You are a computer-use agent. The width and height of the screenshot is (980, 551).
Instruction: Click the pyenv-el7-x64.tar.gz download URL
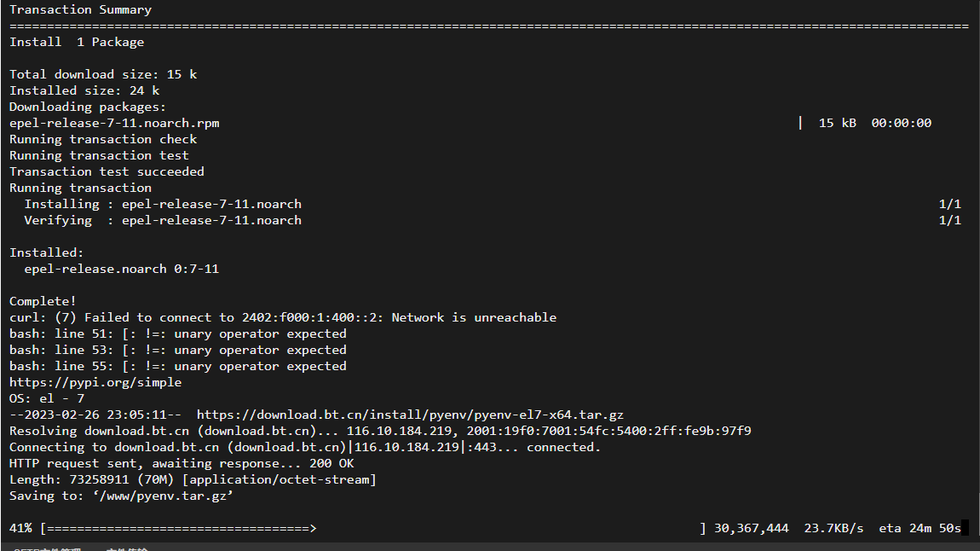(x=410, y=415)
